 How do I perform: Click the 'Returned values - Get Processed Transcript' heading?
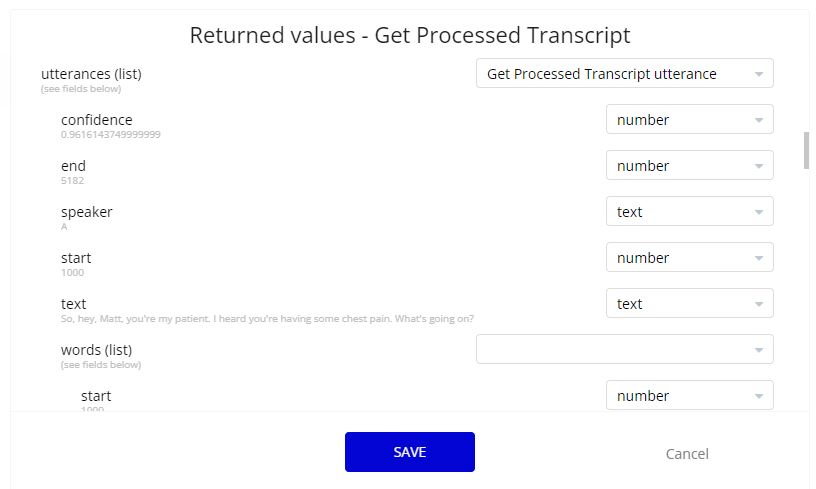pyautogui.click(x=410, y=35)
